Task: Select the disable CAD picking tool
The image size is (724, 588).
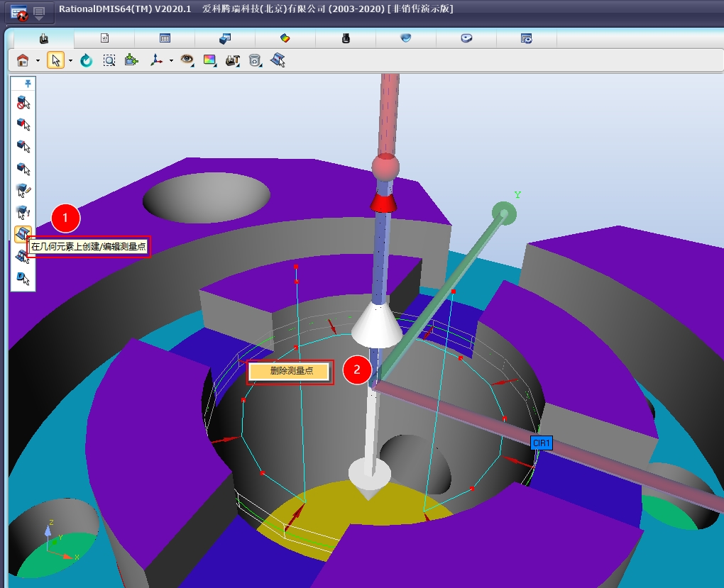Action: point(23,102)
